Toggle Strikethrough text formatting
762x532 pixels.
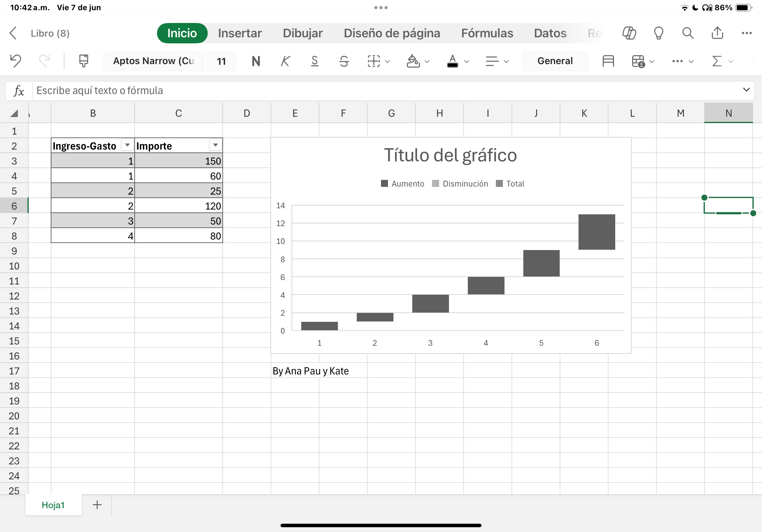pos(344,61)
